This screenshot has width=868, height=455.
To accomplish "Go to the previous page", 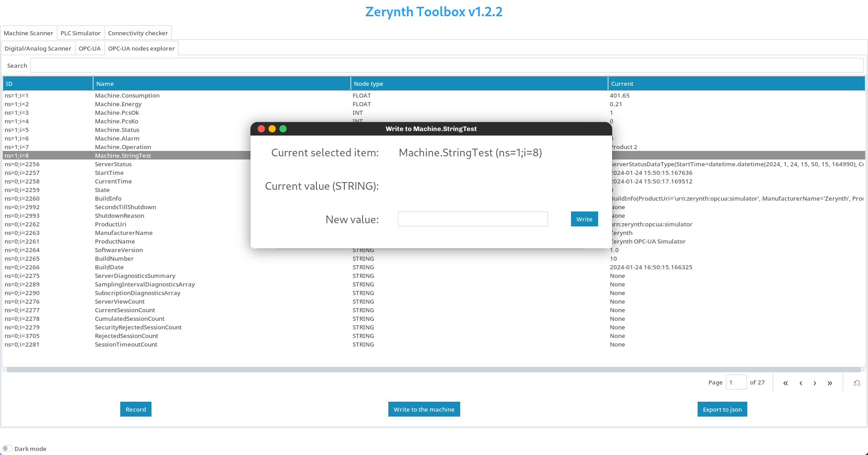I will (x=801, y=383).
